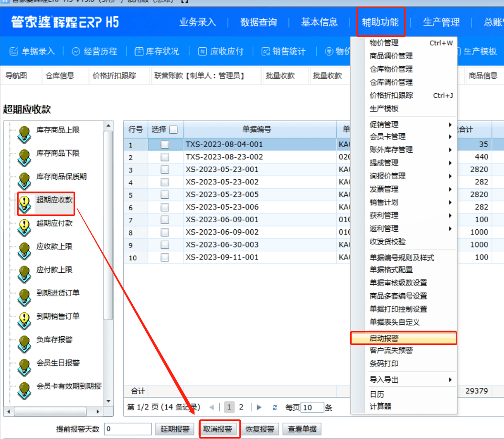Image resolution: width=504 pixels, height=439 pixels.
Task: Refresh the table with the refresh icon
Action: coord(275,407)
